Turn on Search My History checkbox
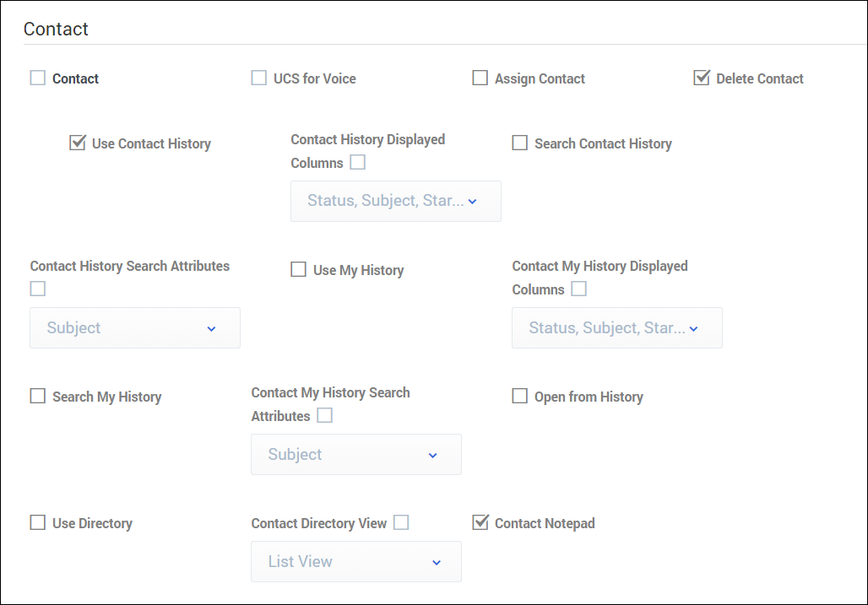This screenshot has width=868, height=605. (38, 397)
